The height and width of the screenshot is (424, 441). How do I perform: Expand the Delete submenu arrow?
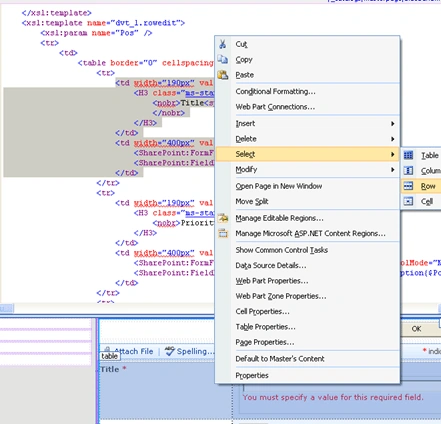click(393, 139)
